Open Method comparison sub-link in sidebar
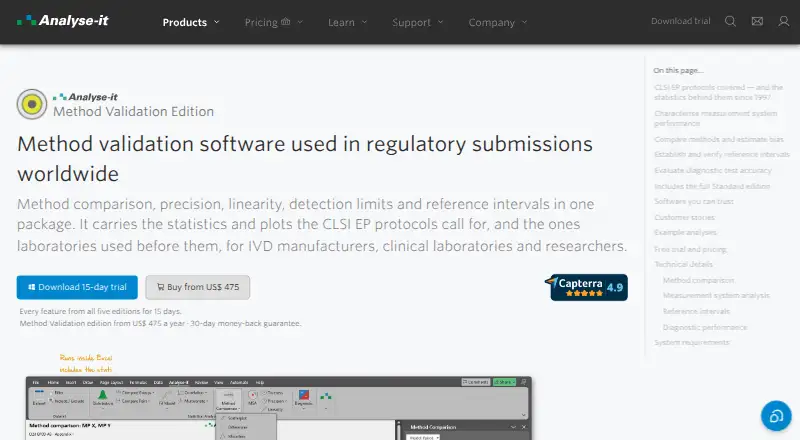Screen dimensions: 800x440 coord(698,280)
